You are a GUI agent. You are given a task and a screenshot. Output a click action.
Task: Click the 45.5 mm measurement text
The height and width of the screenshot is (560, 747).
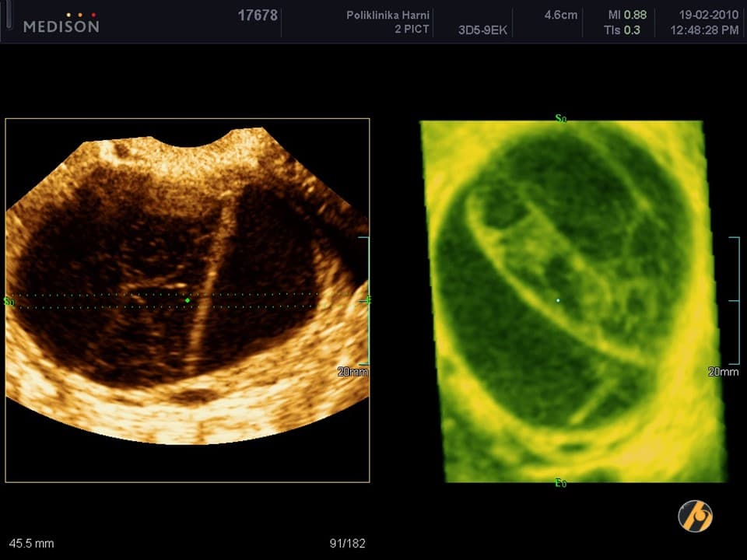coord(32,544)
